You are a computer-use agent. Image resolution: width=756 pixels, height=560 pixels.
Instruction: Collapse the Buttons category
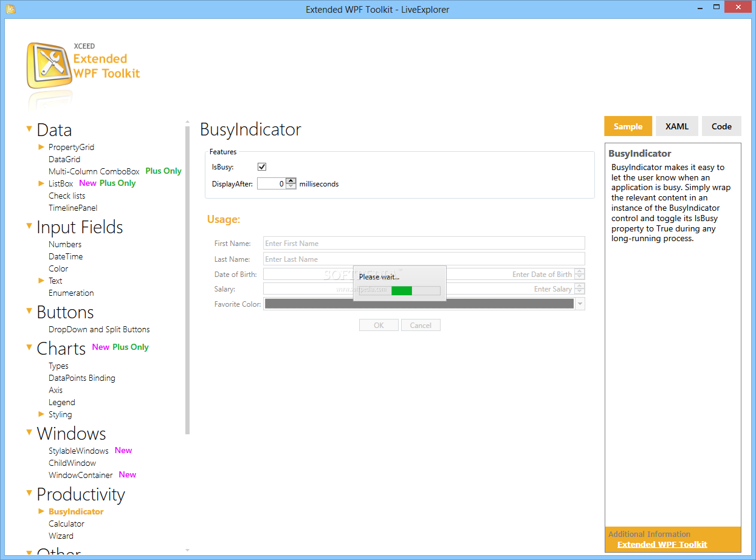tap(29, 311)
